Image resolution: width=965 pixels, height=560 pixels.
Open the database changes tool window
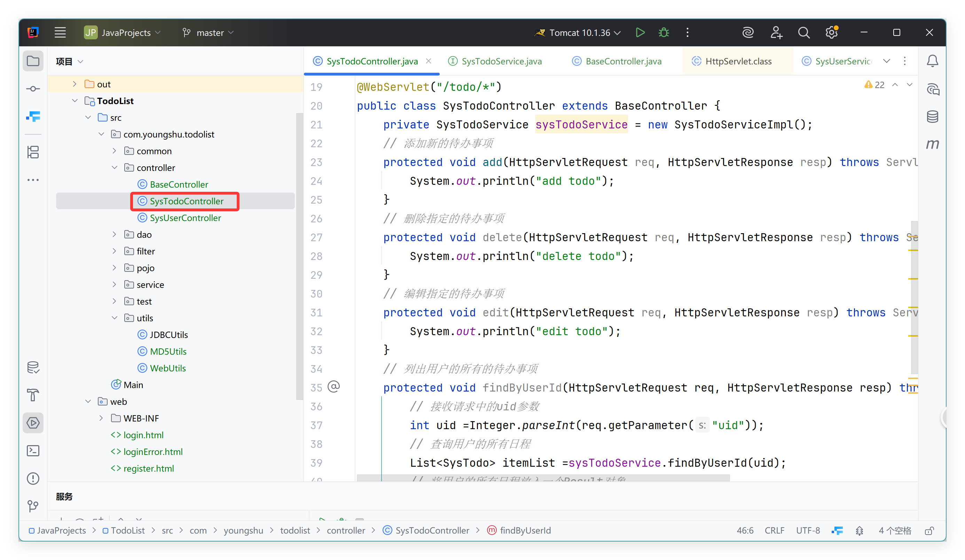(x=33, y=368)
